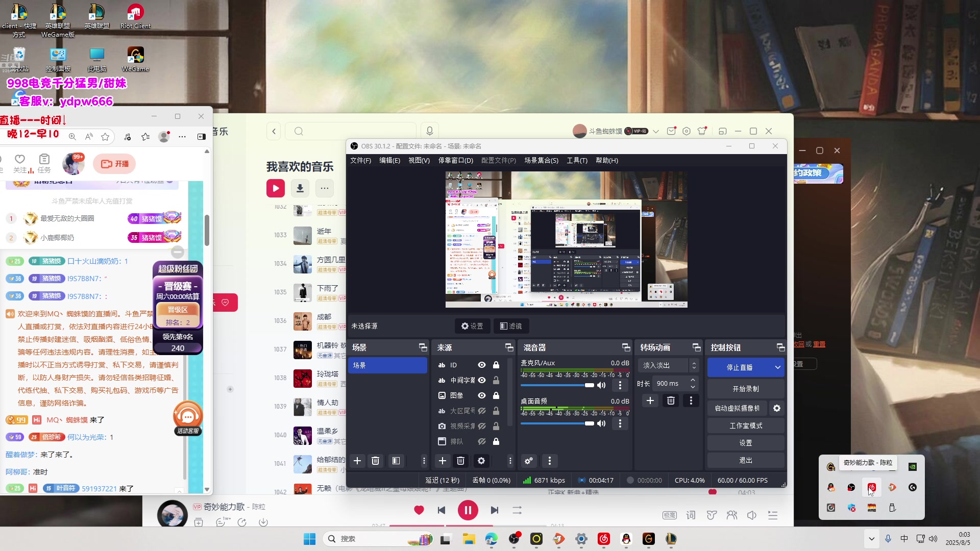Download the playlist songs

coord(300,188)
